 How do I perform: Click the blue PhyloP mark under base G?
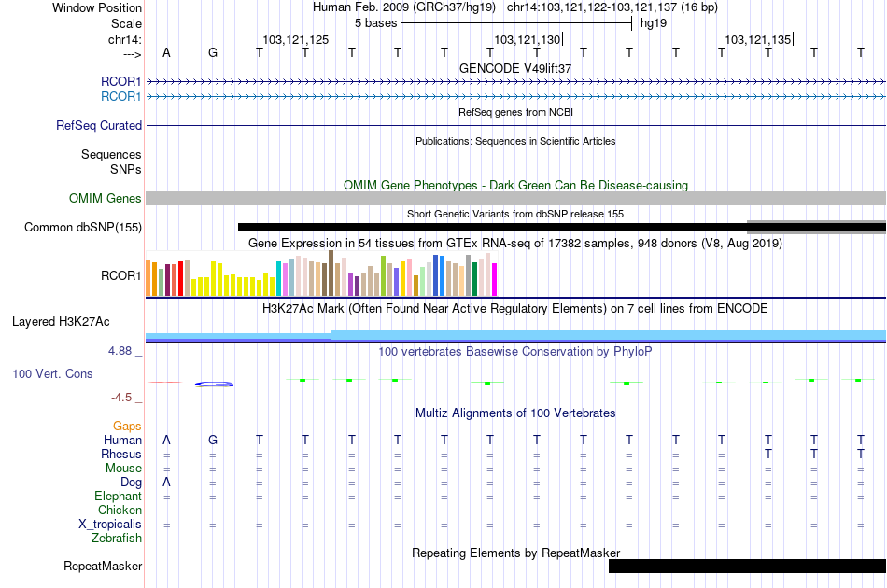pos(215,385)
